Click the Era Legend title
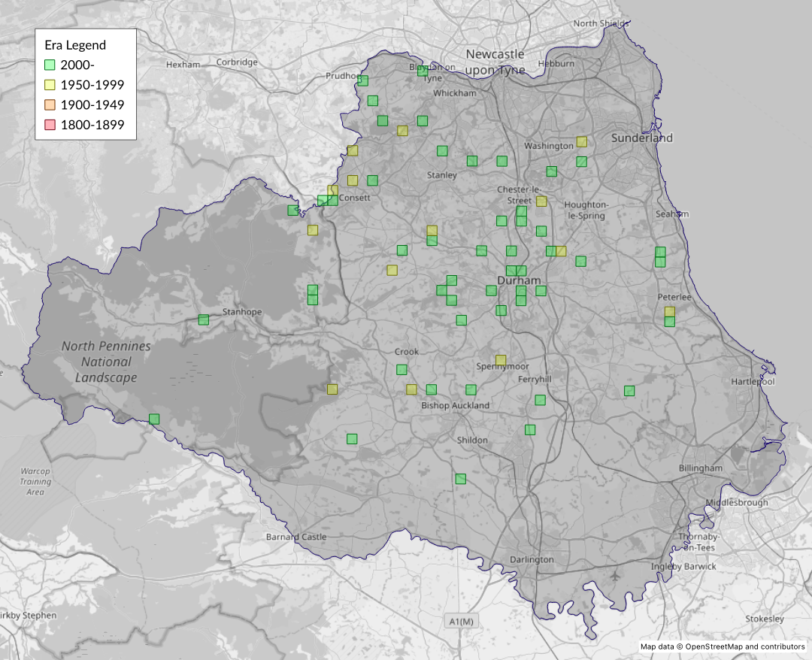Viewport: 812px width, 660px height. (x=75, y=45)
